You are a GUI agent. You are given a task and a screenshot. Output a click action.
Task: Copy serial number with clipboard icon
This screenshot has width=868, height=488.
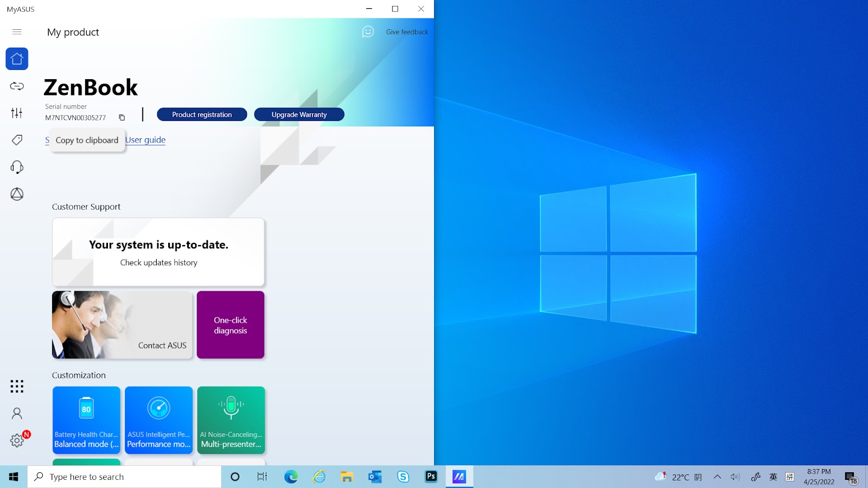122,117
